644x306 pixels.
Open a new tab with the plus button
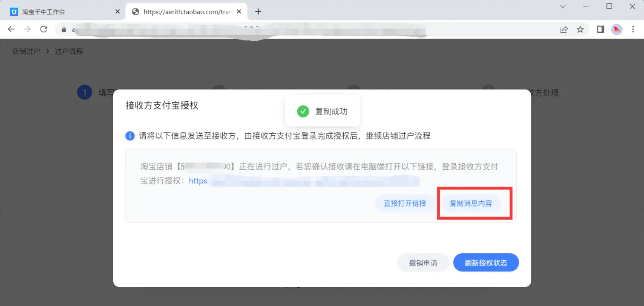[258, 11]
